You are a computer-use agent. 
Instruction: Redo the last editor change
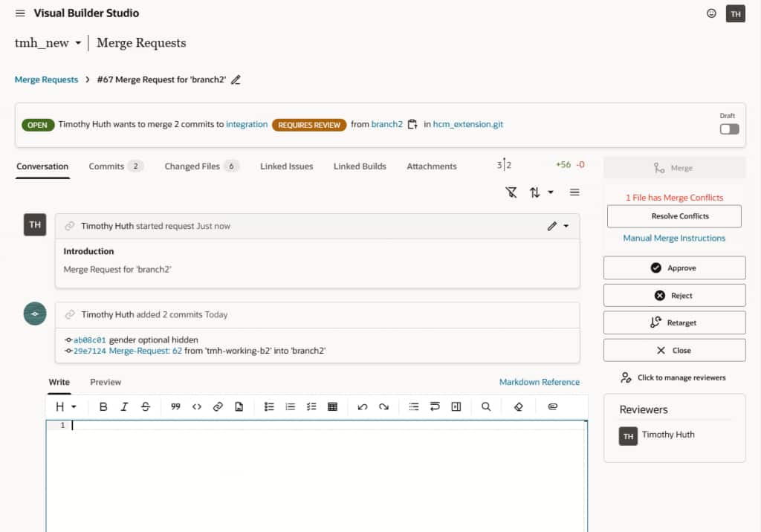point(384,406)
